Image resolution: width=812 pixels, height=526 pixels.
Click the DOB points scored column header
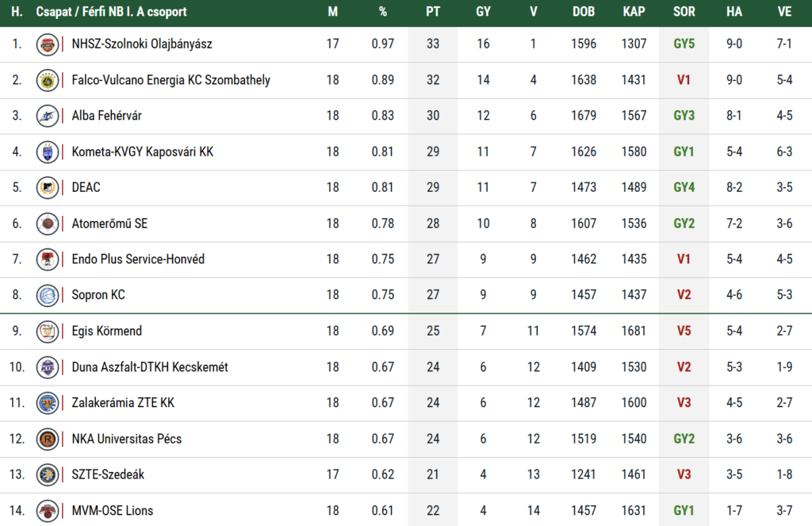click(x=584, y=13)
